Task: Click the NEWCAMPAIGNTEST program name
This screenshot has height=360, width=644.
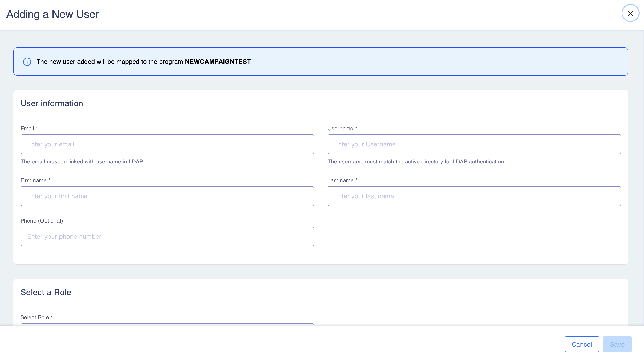Action: tap(218, 62)
